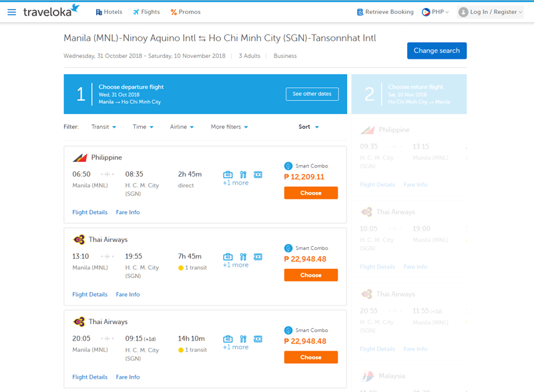Click the Retrieve Booking icon

pos(360,12)
